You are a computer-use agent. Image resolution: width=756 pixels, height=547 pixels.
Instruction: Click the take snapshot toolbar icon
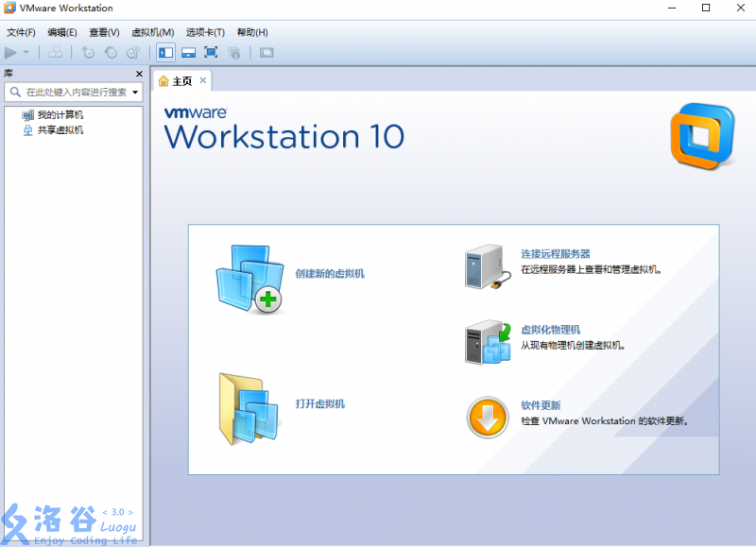point(88,52)
